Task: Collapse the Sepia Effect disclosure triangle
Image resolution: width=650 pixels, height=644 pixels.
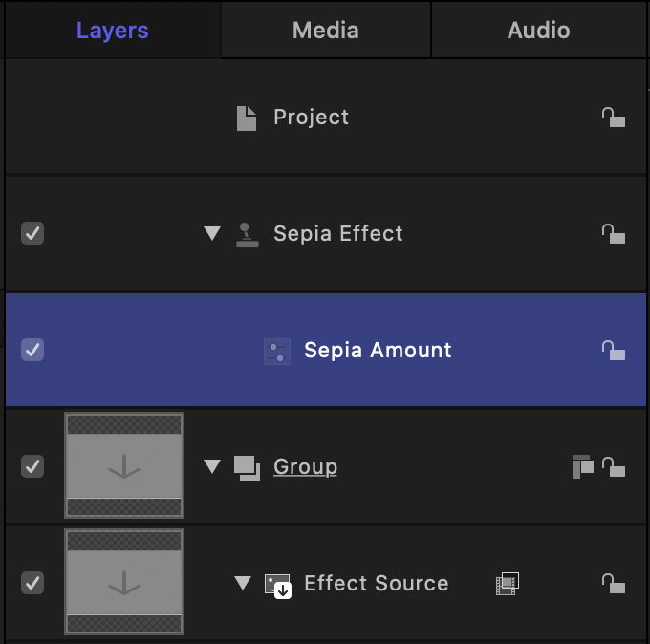Action: 212,234
